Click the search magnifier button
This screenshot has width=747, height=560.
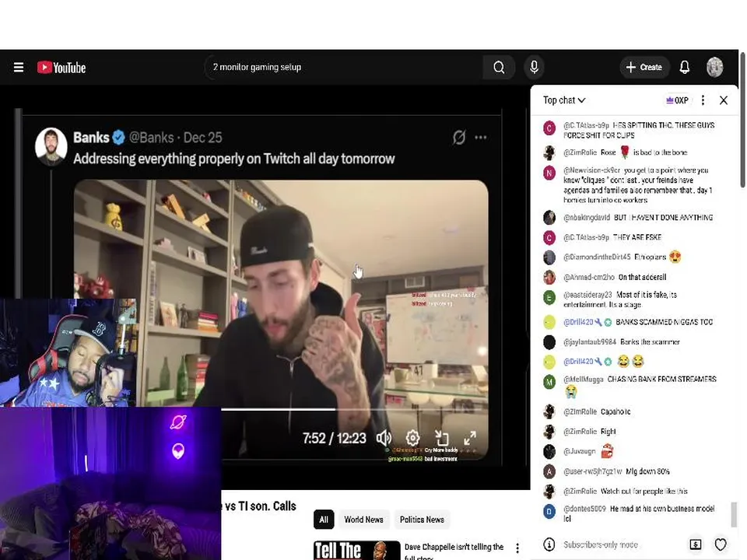click(499, 67)
